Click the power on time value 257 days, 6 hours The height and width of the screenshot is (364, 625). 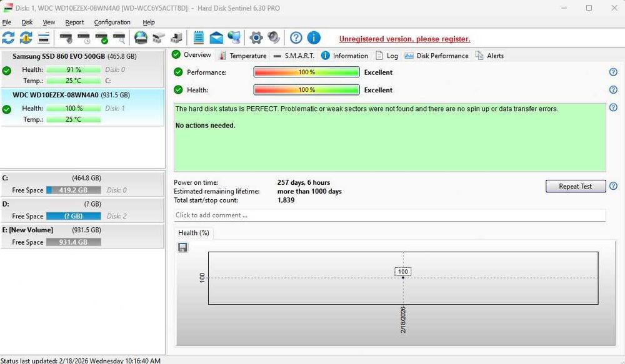(x=304, y=182)
